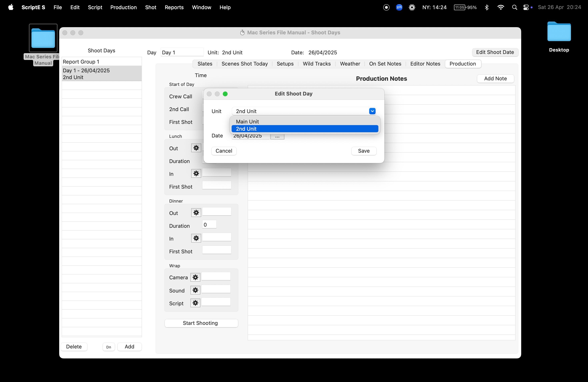Select Main Unit from the dropdown list
Viewport: 588px width, 382px height.
(247, 122)
